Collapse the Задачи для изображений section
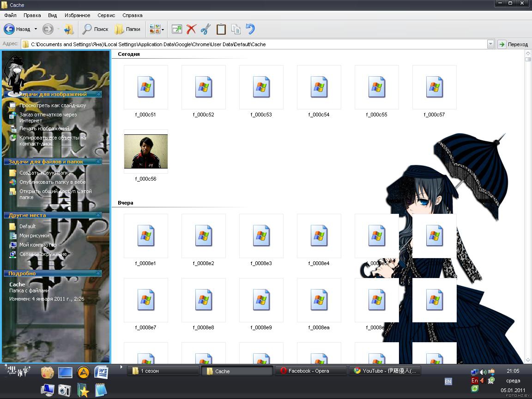The width and height of the screenshot is (532, 399). tap(98, 94)
